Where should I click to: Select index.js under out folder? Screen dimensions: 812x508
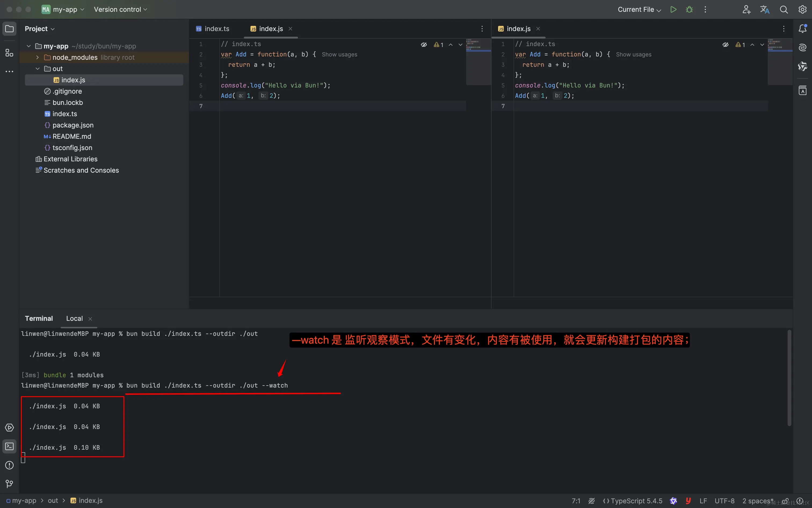104,80
